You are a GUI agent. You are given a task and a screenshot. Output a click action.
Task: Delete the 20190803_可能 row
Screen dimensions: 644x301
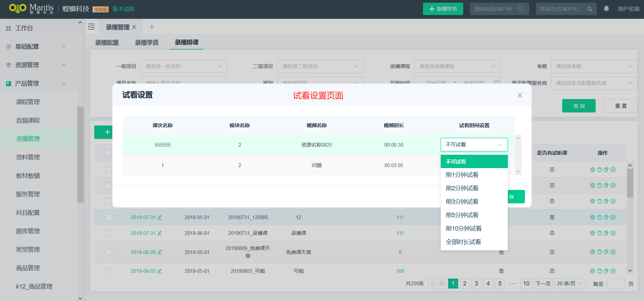pos(599,271)
